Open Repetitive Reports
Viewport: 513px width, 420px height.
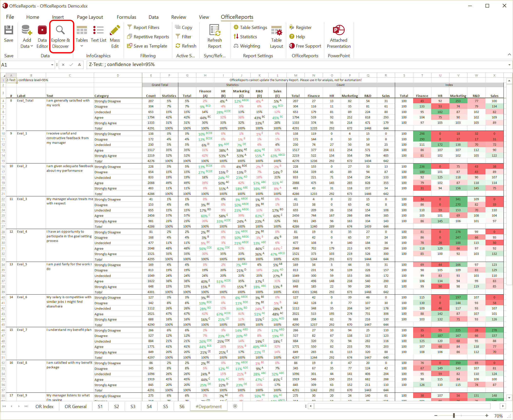[x=148, y=37]
